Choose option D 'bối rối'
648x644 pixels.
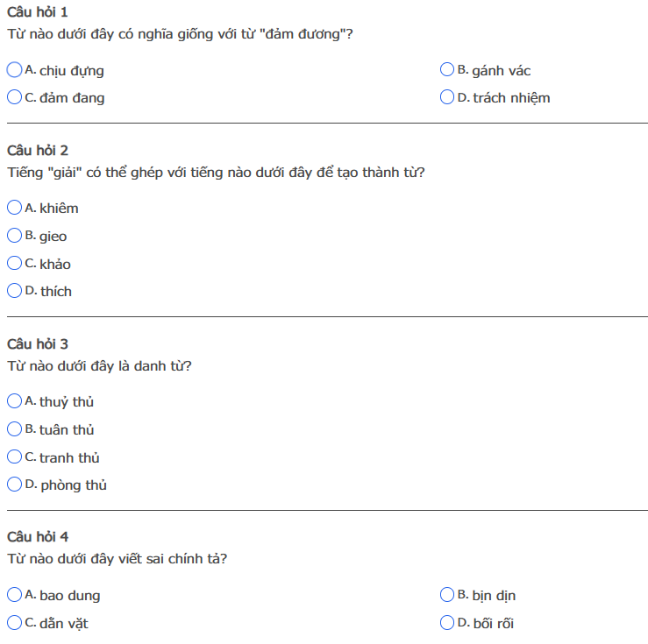[x=448, y=623]
